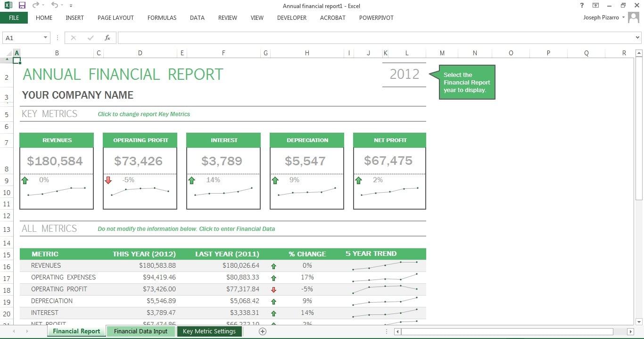The height and width of the screenshot is (339, 644).
Task: Click the Ribbon Display Options icon
Action: click(595, 6)
